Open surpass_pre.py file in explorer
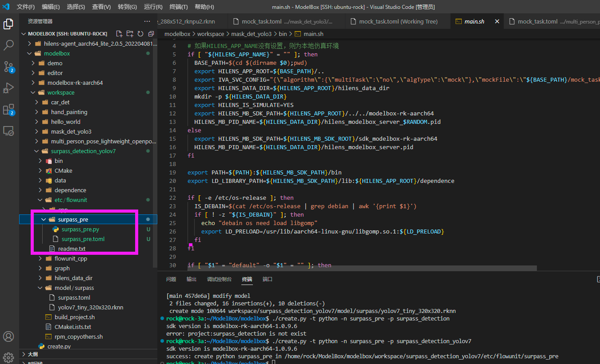600x364 pixels. (80, 229)
